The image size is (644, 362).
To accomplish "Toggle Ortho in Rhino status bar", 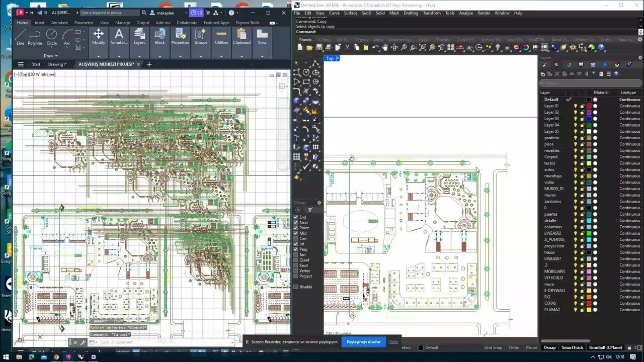I will (x=514, y=347).
